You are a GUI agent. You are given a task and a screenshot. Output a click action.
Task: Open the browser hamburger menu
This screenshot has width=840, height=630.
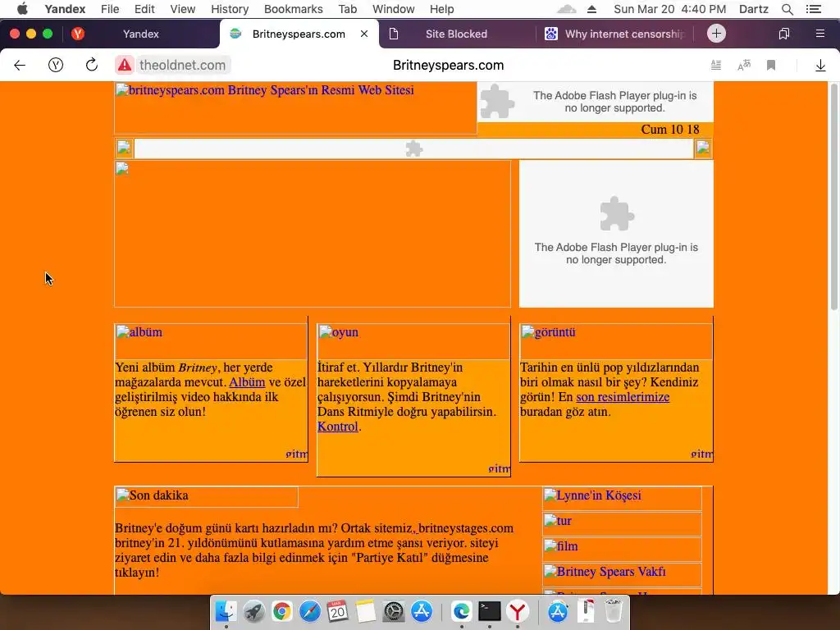point(819,34)
